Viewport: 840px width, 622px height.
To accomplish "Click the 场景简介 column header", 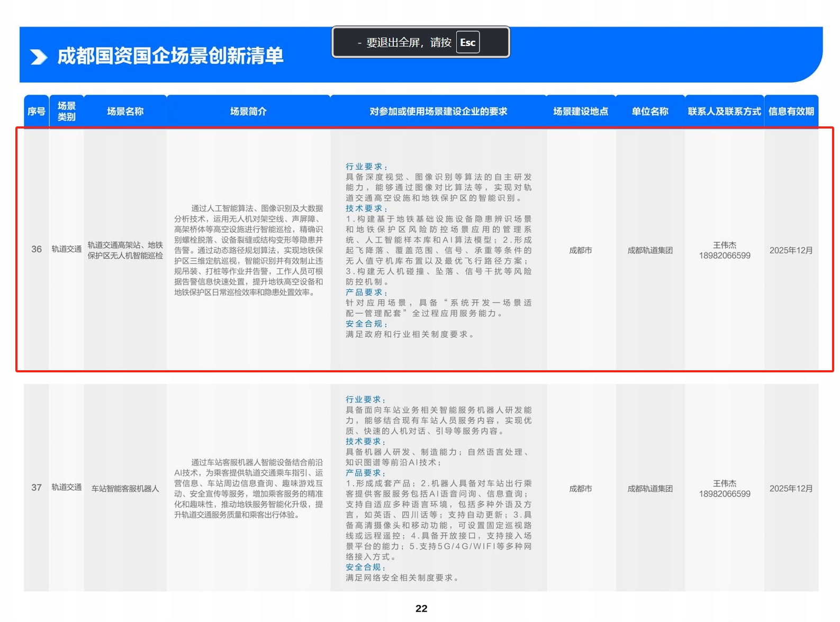I will coord(248,112).
